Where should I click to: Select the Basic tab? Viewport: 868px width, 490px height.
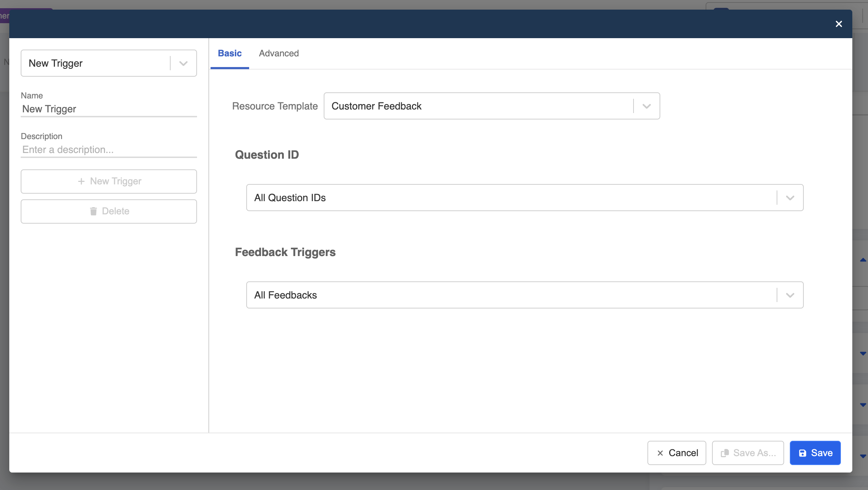229,53
